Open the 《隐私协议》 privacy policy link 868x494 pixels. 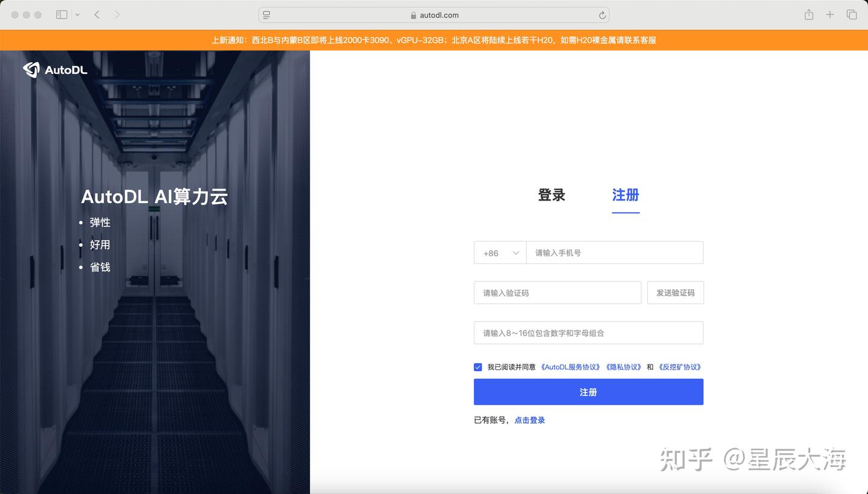[623, 367]
